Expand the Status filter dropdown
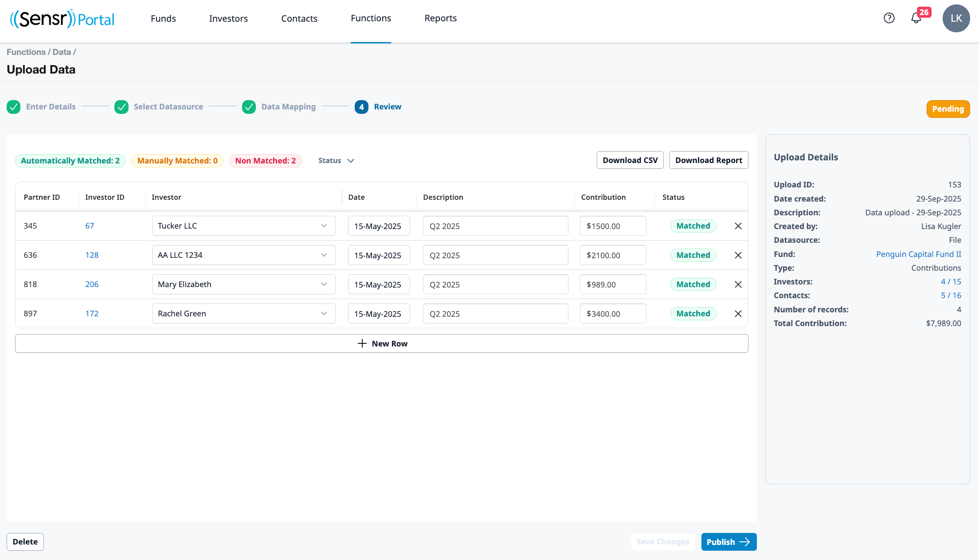979x560 pixels. click(336, 161)
